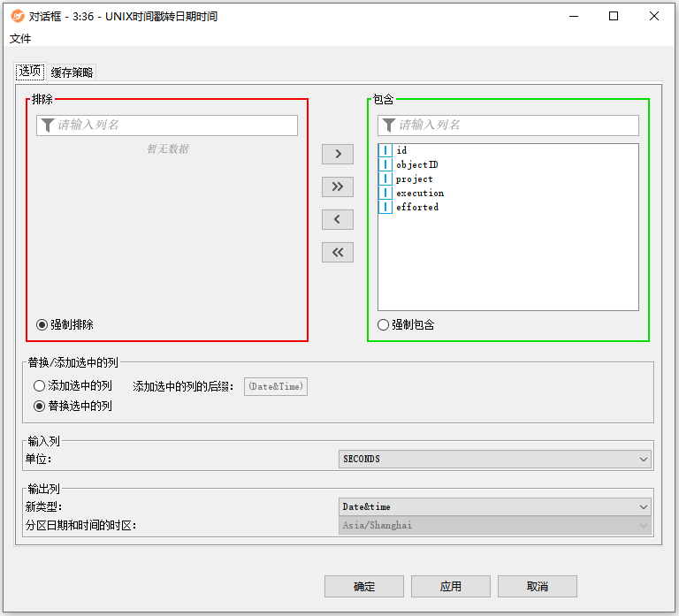Choose the 添加选中的列 option
Image resolution: width=679 pixels, height=616 pixels.
click(x=39, y=385)
